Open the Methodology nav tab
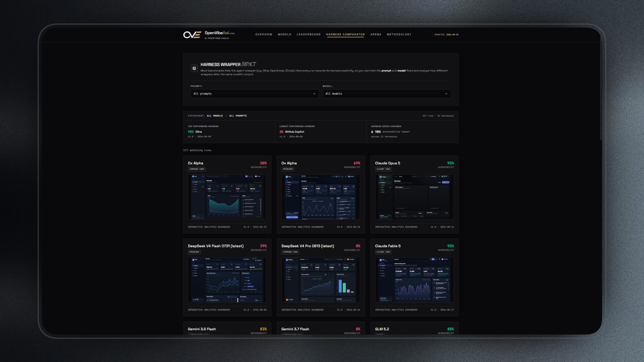This screenshot has height=362, width=644. [399, 34]
